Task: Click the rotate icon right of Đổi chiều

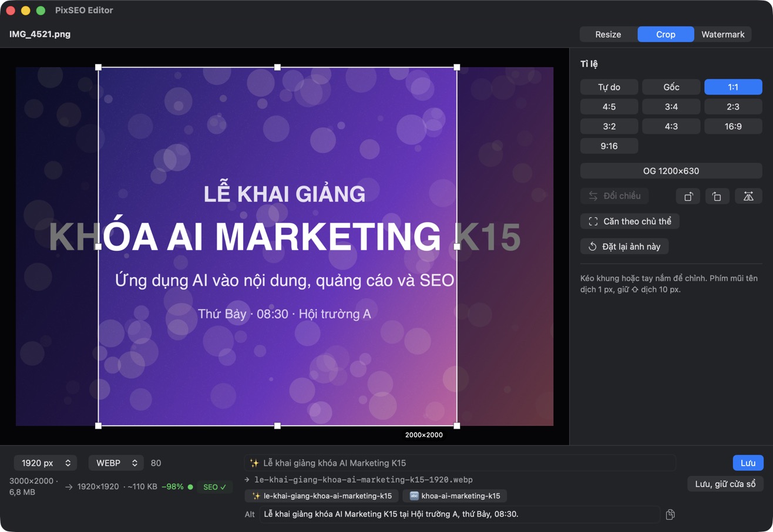Action: (688, 196)
